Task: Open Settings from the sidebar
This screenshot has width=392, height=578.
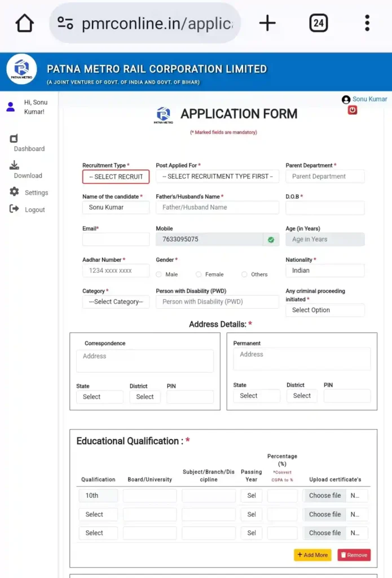Action: pos(37,192)
